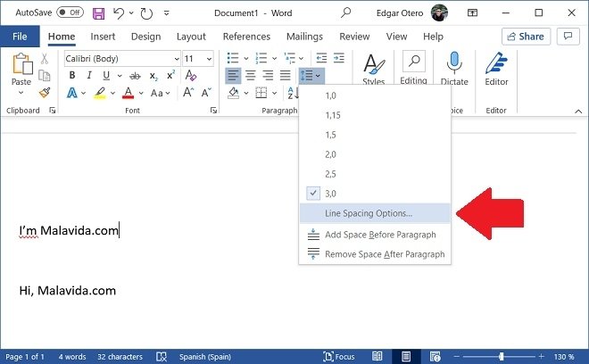
Task: Open the Multilevel List dropdown arrow
Action: (x=302, y=59)
